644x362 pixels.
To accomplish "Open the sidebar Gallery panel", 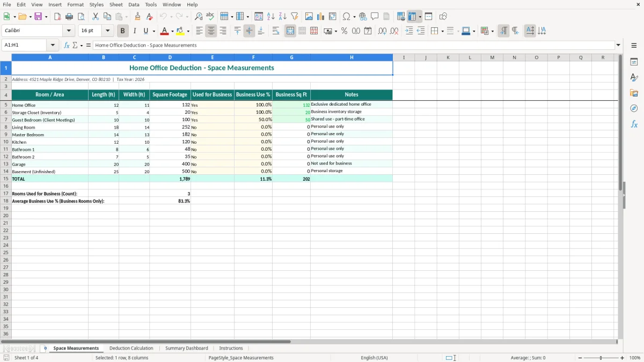I will coord(634,93).
